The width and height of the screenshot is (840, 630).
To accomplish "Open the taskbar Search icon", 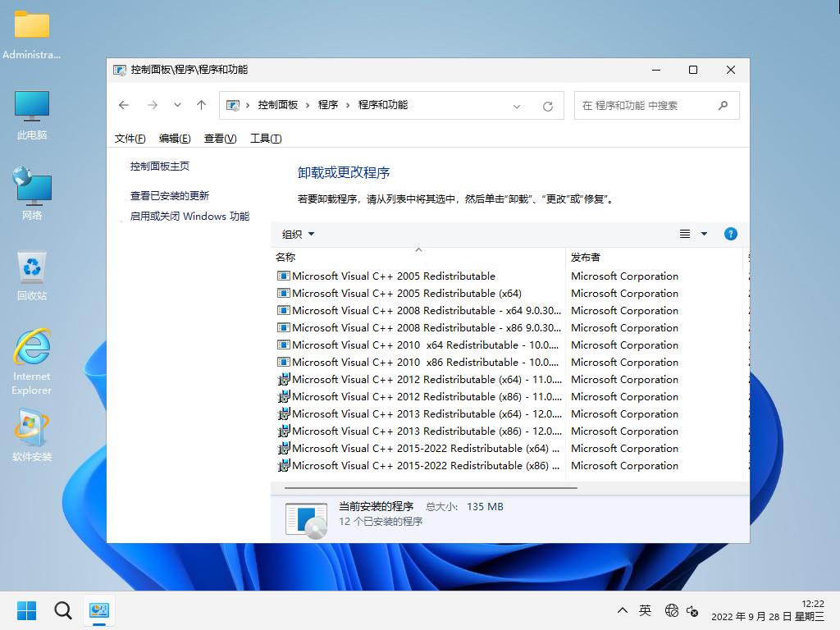I will click(63, 610).
